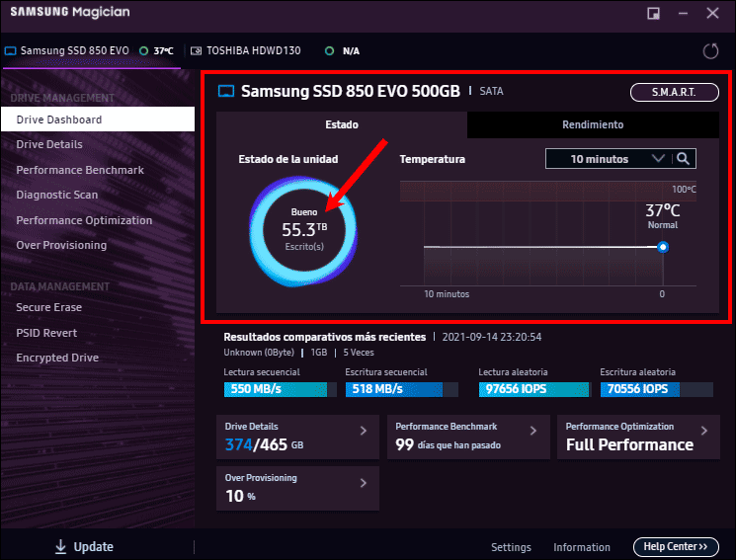Viewport: 736px width, 560px height.
Task: Click the 5 Veces text
Action: tap(359, 353)
